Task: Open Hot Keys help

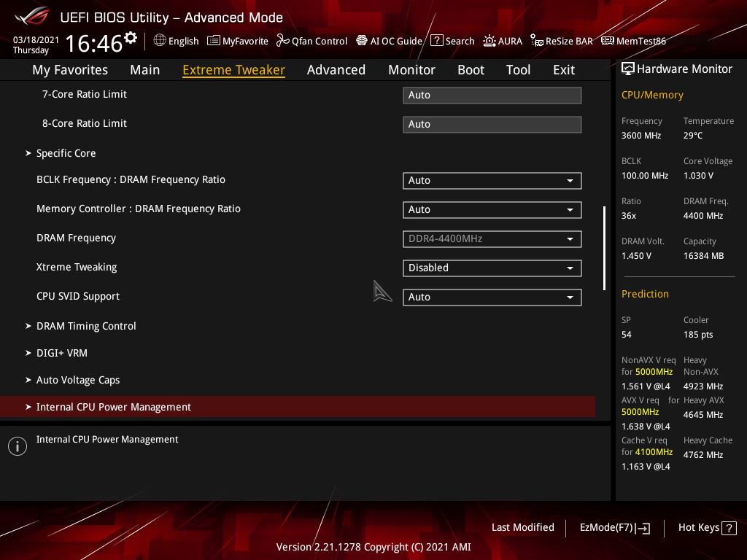Action: 708,528
